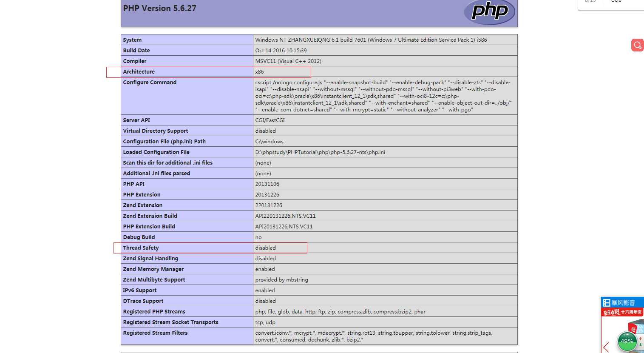Click the PHP Extension Build label

(x=149, y=227)
